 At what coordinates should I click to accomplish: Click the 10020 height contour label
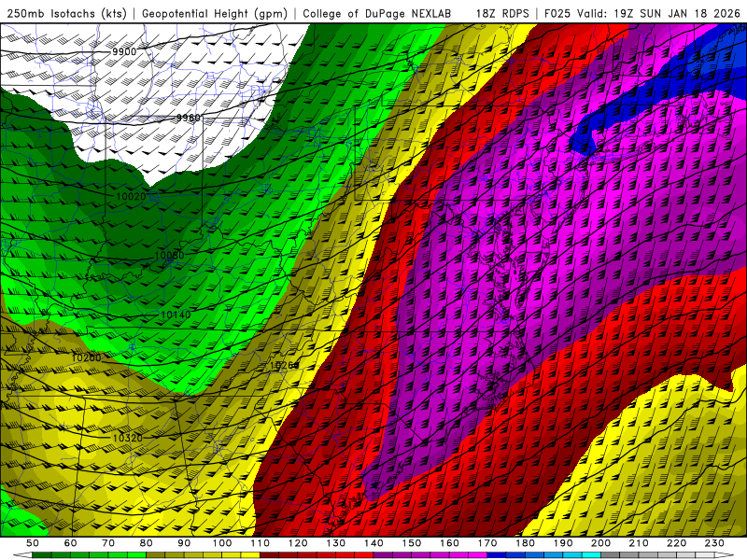(131, 196)
